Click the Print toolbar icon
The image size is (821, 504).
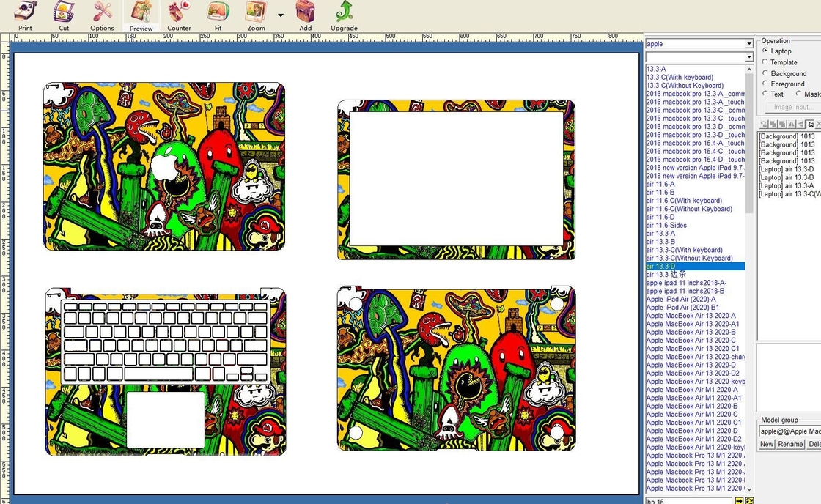(x=25, y=15)
